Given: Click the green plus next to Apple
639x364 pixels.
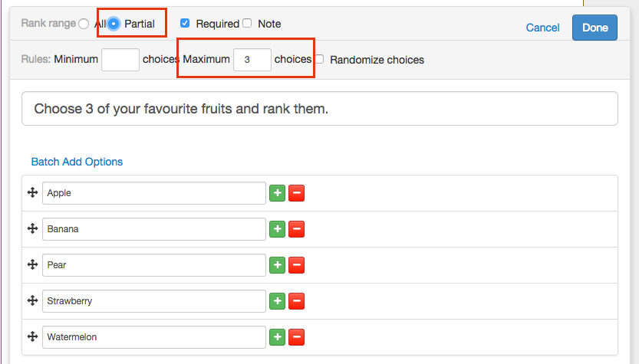Looking at the screenshot, I should (x=277, y=193).
